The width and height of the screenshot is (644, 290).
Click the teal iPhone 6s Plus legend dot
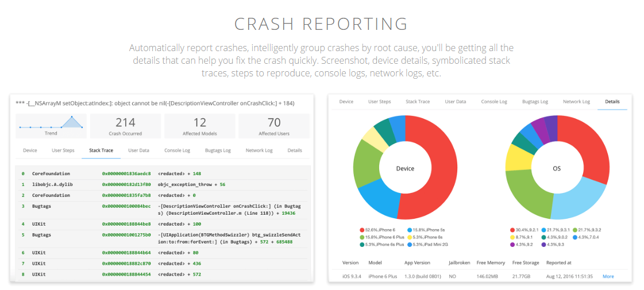tap(362, 245)
